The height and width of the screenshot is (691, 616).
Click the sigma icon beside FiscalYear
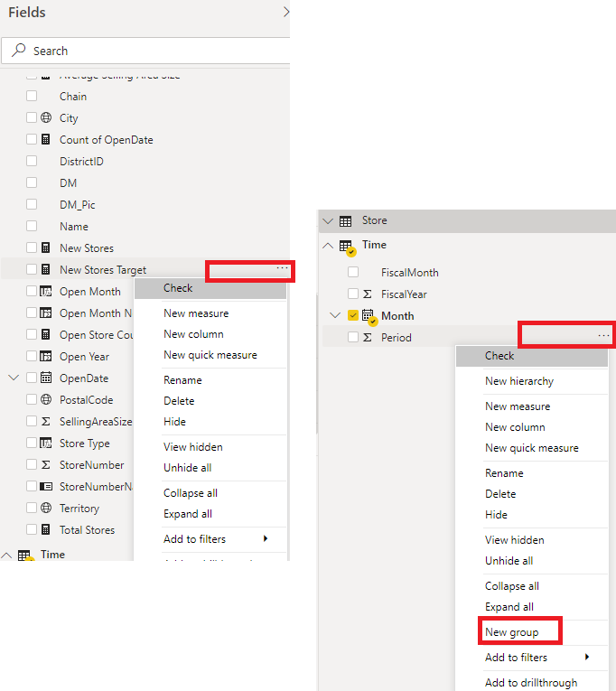tap(367, 294)
